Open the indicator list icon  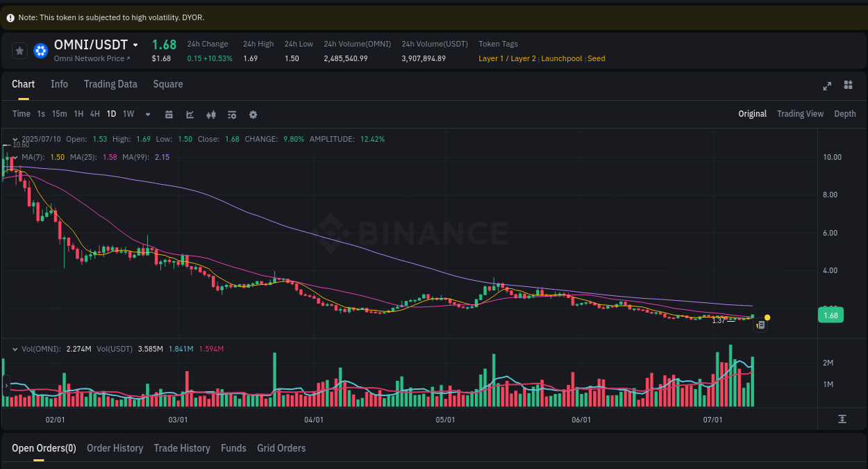(x=232, y=114)
